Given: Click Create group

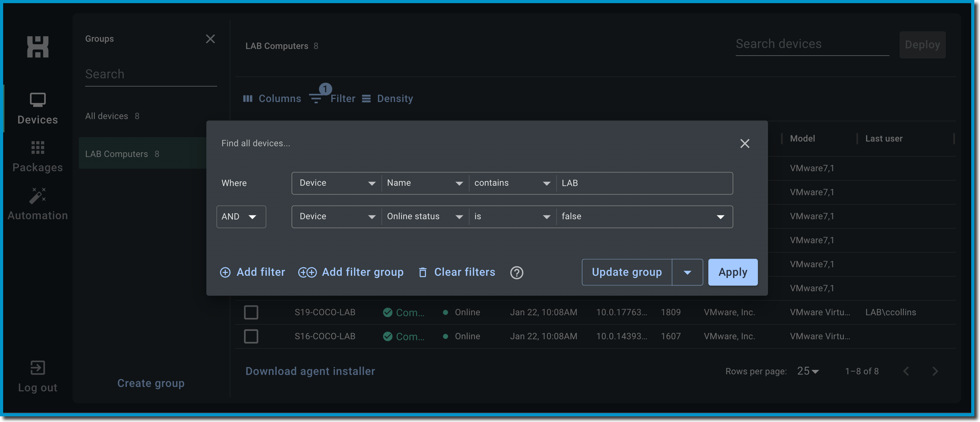Looking at the screenshot, I should (x=151, y=383).
